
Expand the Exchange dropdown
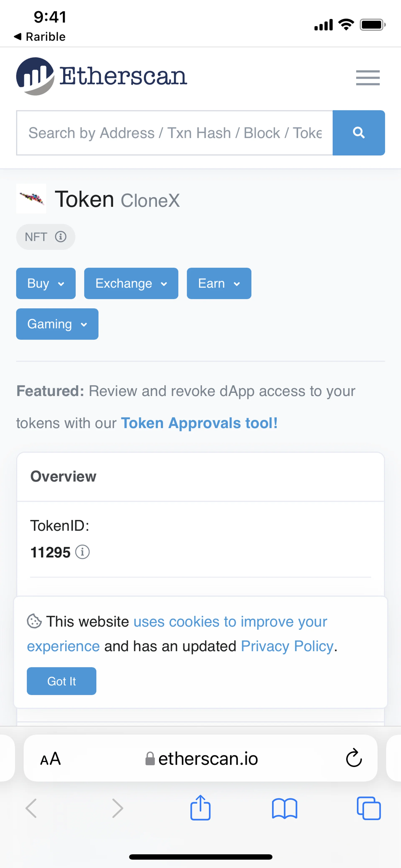pos(131,283)
